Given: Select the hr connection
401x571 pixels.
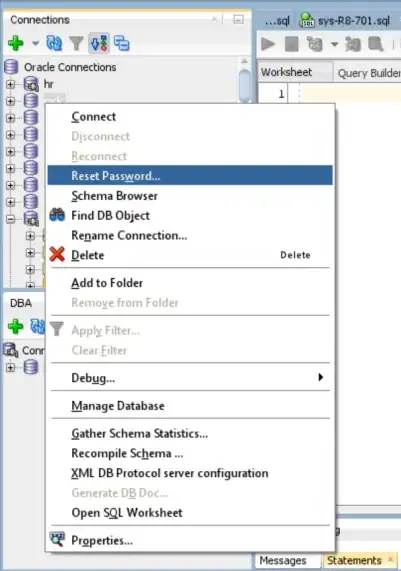Looking at the screenshot, I should tap(48, 84).
